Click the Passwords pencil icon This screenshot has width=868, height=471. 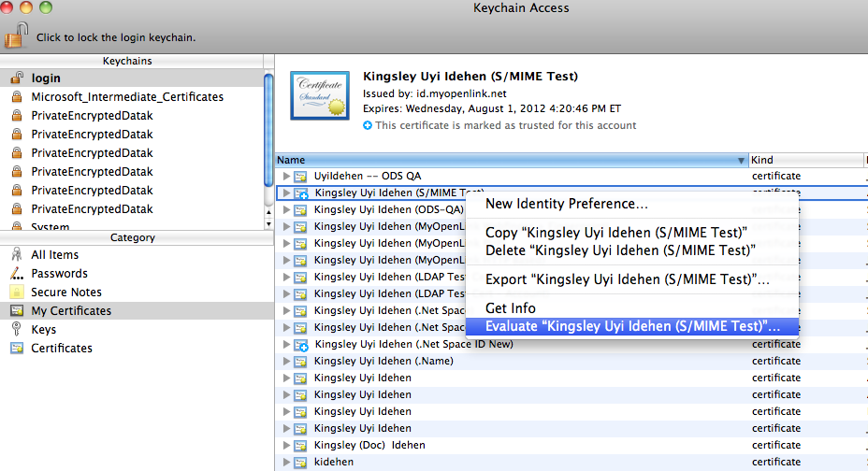(17, 273)
